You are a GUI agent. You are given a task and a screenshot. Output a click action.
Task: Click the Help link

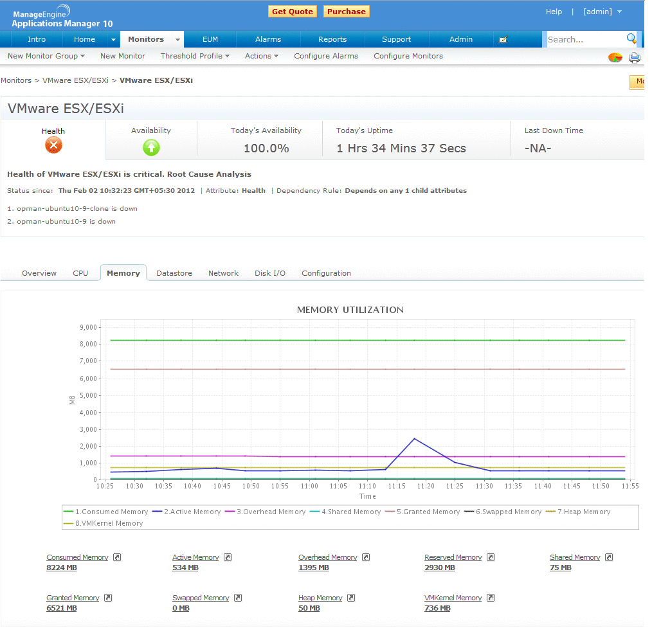pos(554,12)
